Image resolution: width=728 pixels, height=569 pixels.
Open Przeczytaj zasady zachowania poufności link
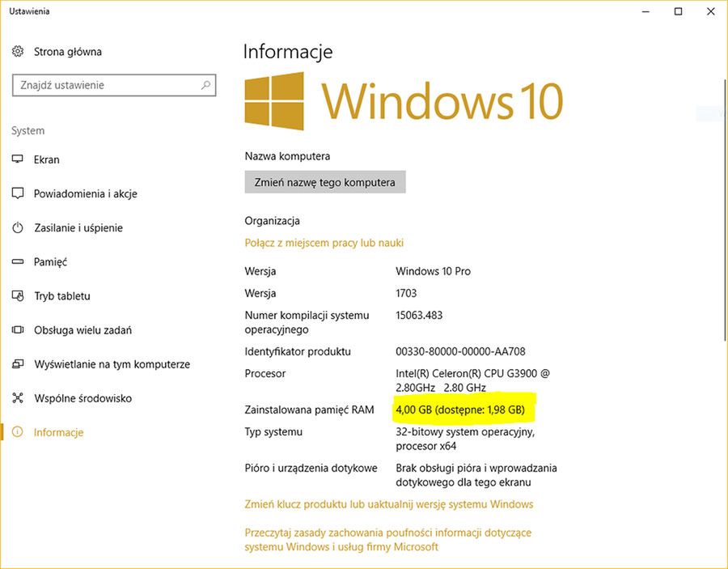click(x=387, y=540)
